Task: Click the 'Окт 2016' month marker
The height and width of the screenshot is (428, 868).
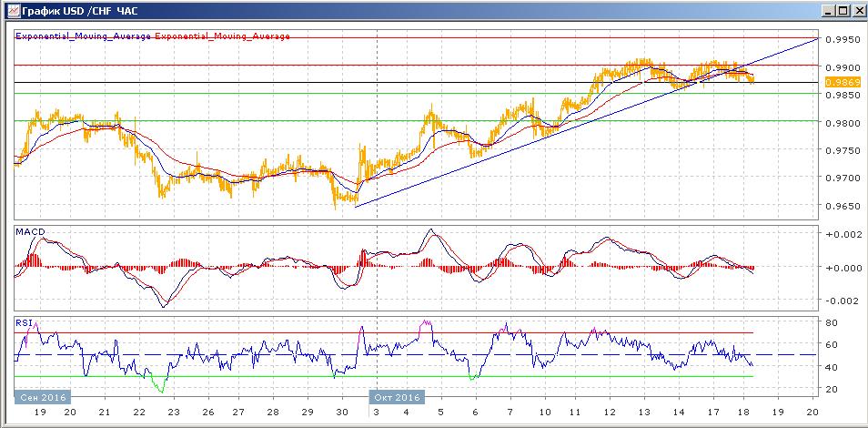Action: (x=397, y=398)
